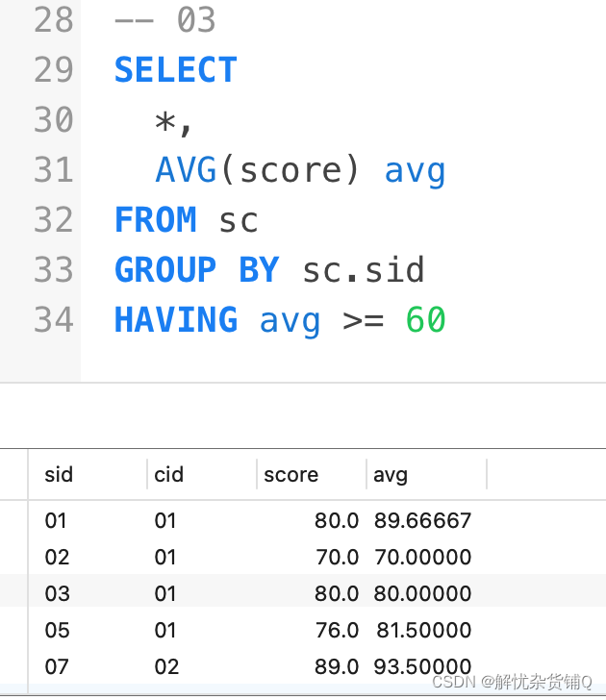The width and height of the screenshot is (606, 700).
Task: Click the avg cell 93.50000
Action: [x=423, y=666]
